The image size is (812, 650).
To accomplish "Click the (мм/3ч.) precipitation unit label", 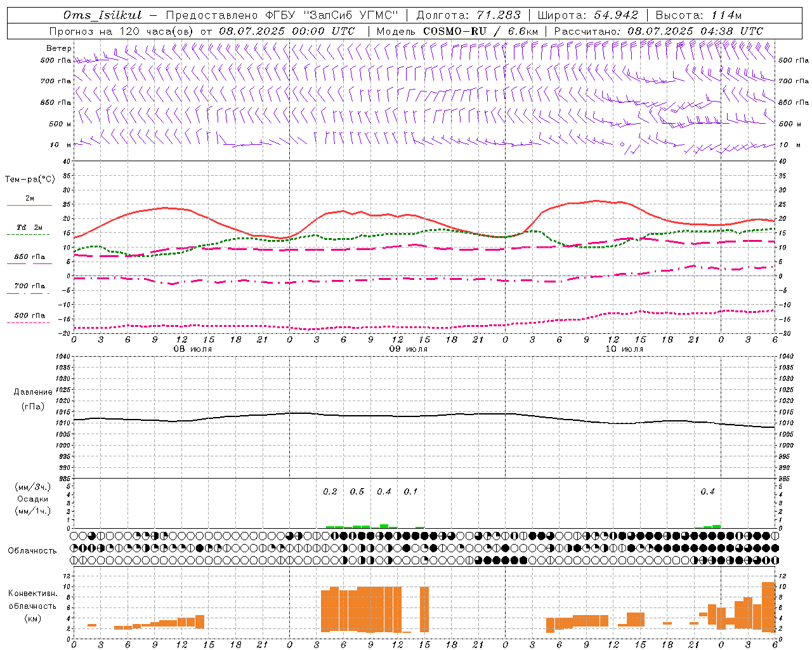I will click(33, 487).
